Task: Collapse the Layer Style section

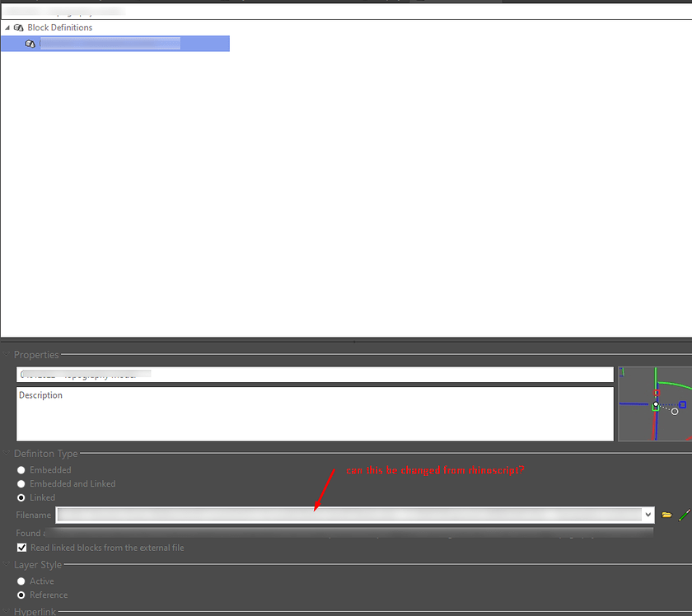Action: 7,564
